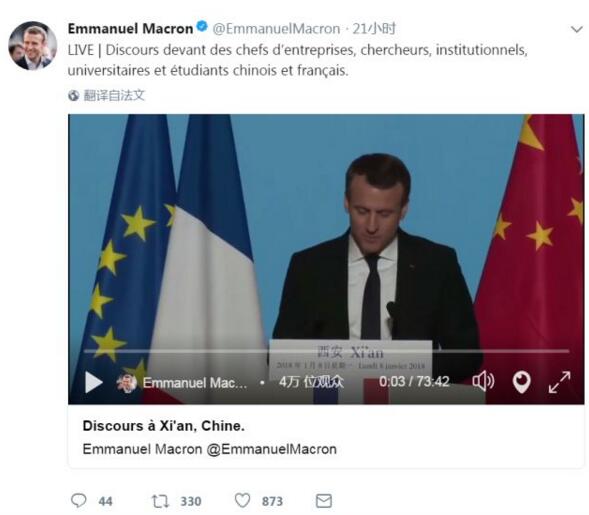Click the 0:03 / 73:42 time display

point(414,382)
